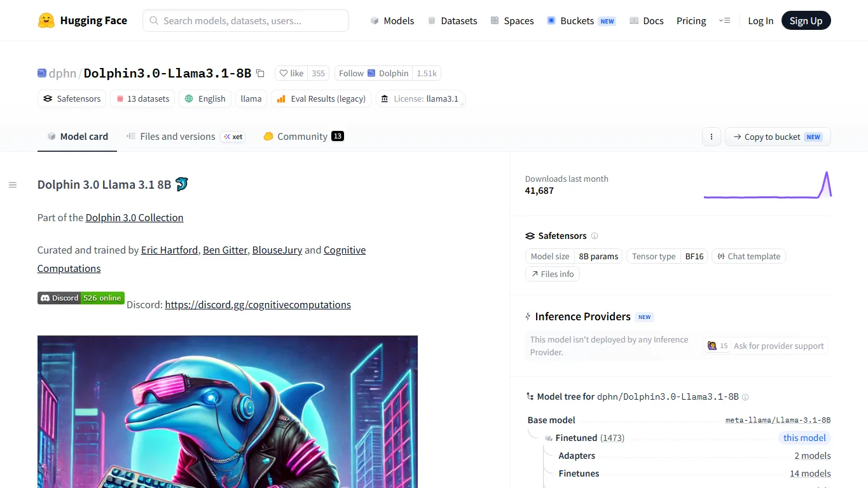This screenshot has height=488, width=868.
Task: Click the Safetensors tag
Action: pos(72,98)
